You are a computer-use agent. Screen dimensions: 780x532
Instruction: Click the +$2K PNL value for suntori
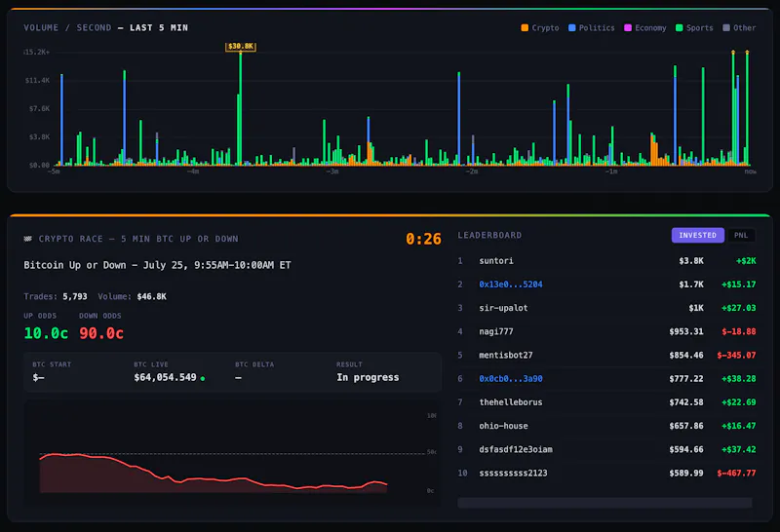746,261
